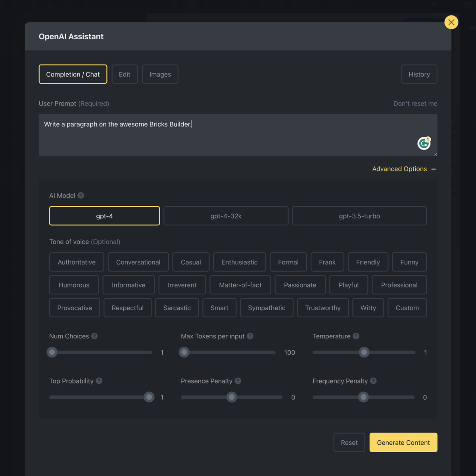The width and height of the screenshot is (476, 476).
Task: Show help for AI Model
Action: coord(81,196)
